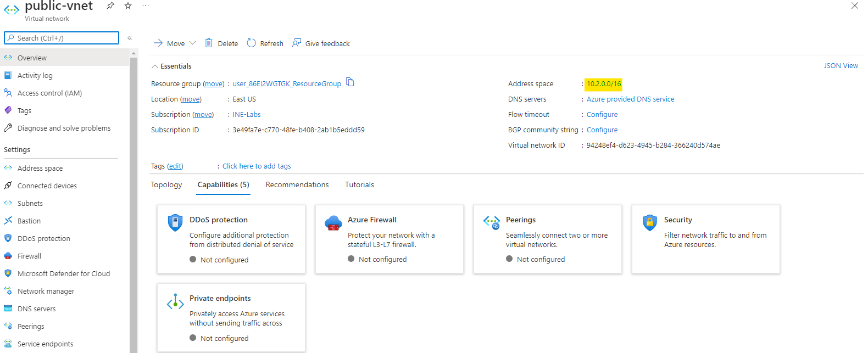Click here to add tags link
The height and width of the screenshot is (353, 868).
tap(257, 166)
